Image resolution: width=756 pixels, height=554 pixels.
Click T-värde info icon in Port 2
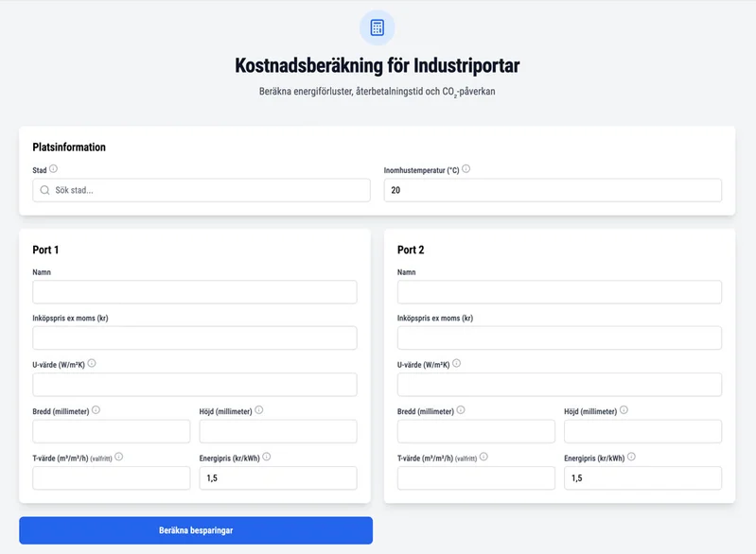pos(483,457)
